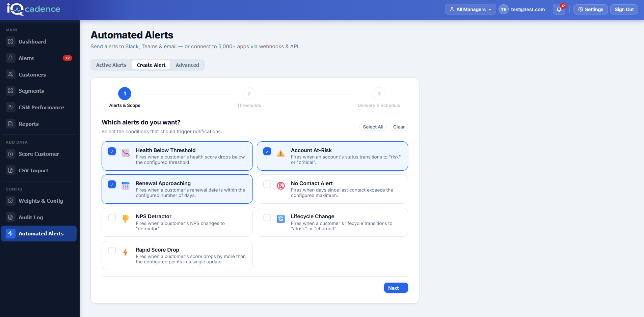Enable the NPS Detractor alert

pos(112,217)
